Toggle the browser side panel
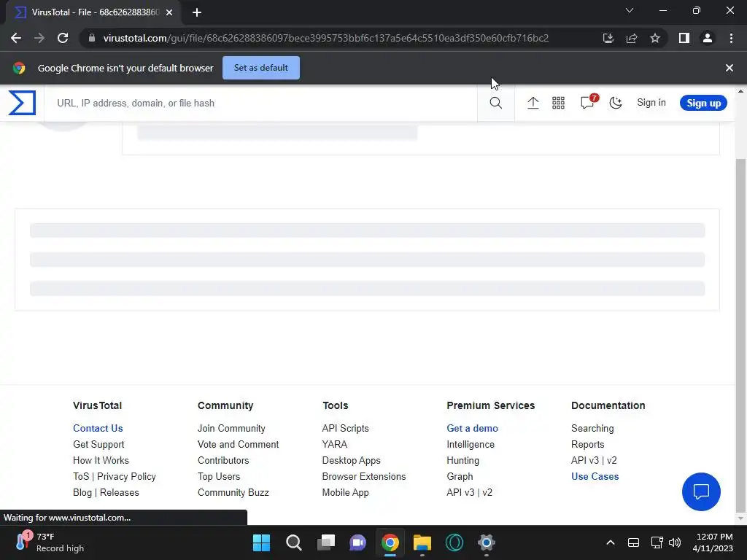 coord(684,38)
